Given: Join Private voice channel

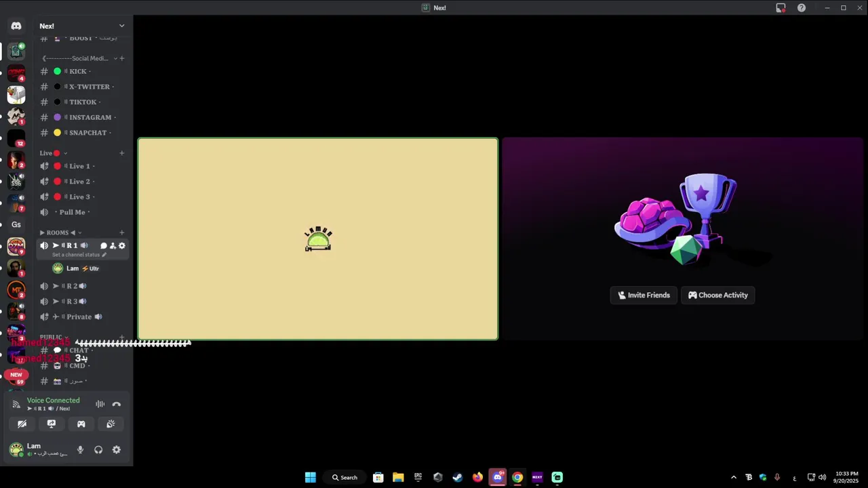Looking at the screenshot, I should tap(82, 317).
